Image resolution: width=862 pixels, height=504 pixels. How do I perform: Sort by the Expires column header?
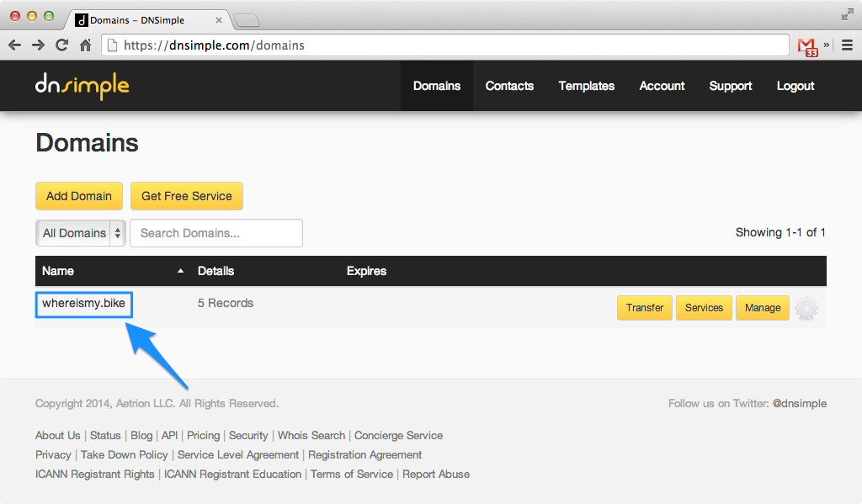pyautogui.click(x=367, y=271)
